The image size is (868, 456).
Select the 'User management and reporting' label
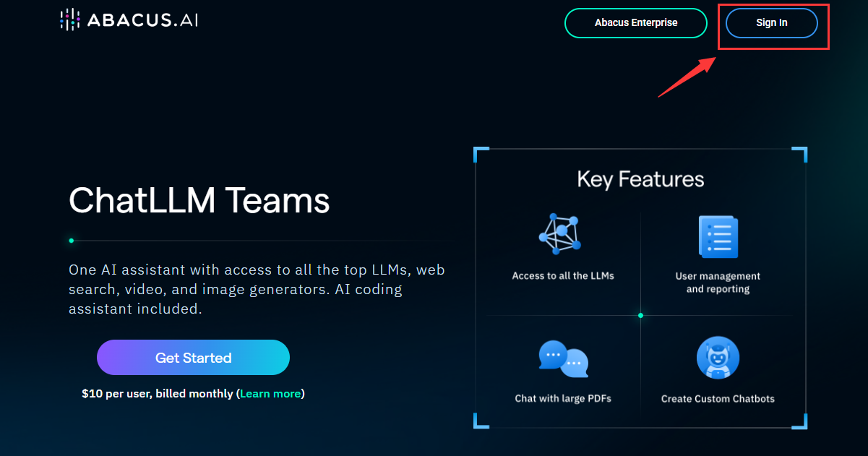[x=718, y=283]
